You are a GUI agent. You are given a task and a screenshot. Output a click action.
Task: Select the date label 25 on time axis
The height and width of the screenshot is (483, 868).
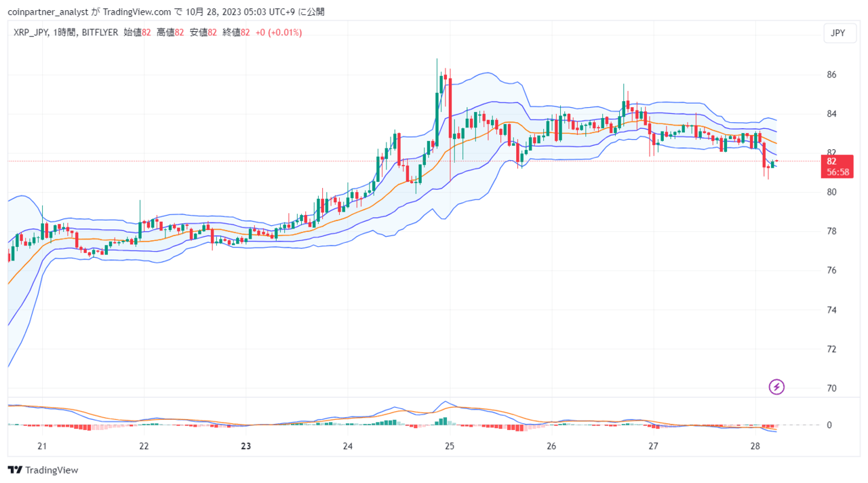(x=449, y=446)
